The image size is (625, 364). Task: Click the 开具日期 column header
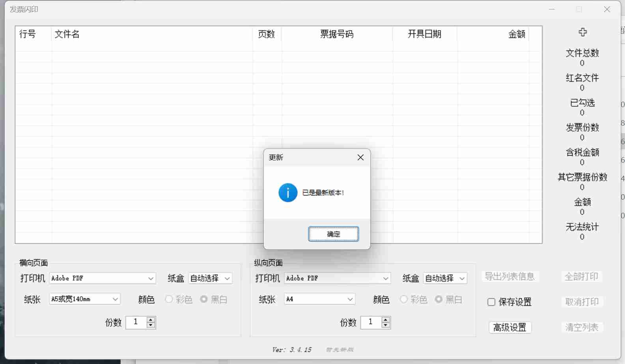click(424, 34)
